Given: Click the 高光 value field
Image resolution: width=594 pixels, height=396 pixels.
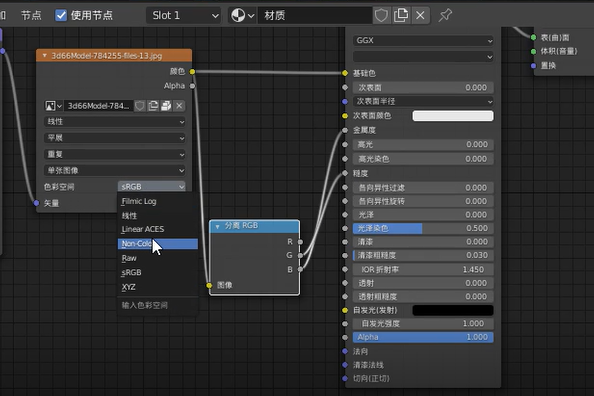Looking at the screenshot, I should click(423, 144).
